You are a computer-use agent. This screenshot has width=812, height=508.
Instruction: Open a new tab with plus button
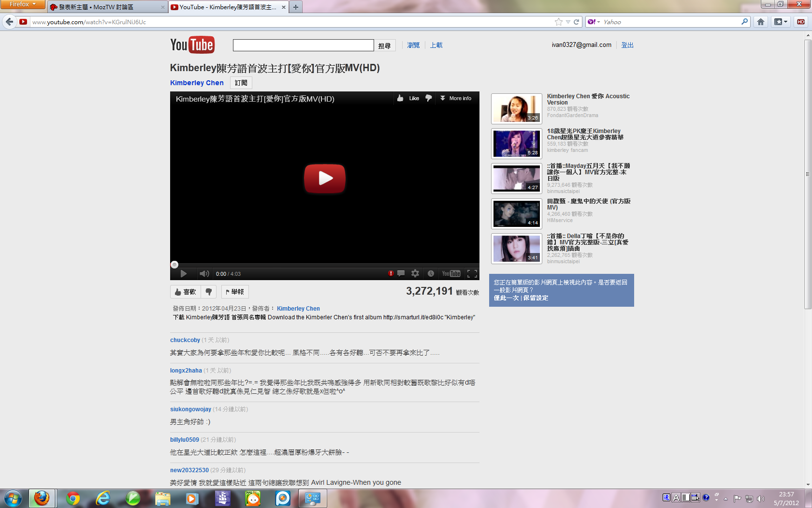click(296, 7)
